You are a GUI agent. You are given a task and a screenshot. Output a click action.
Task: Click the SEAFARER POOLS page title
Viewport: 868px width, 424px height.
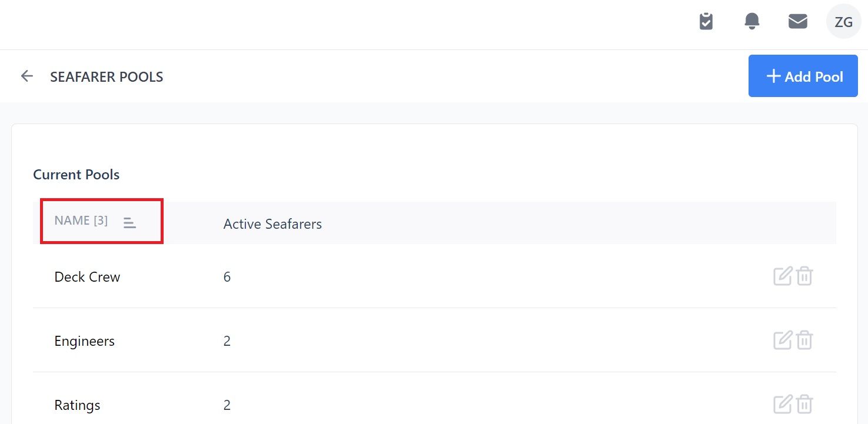107,77
